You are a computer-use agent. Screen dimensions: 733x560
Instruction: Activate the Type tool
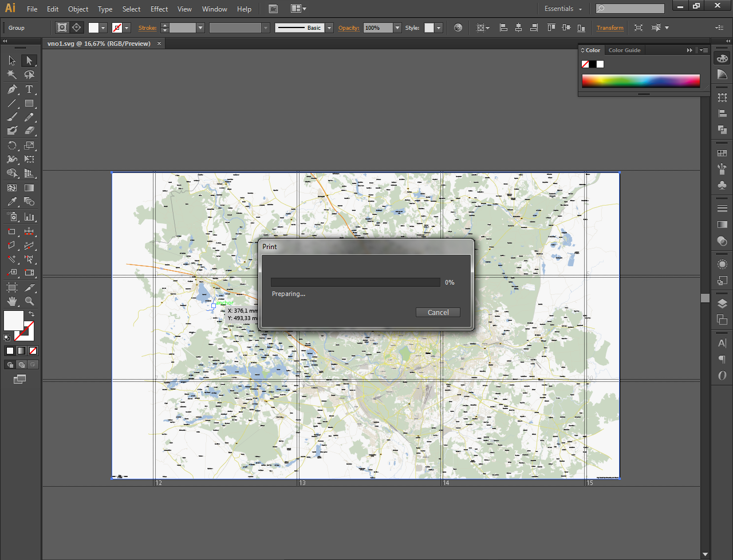pos(29,89)
